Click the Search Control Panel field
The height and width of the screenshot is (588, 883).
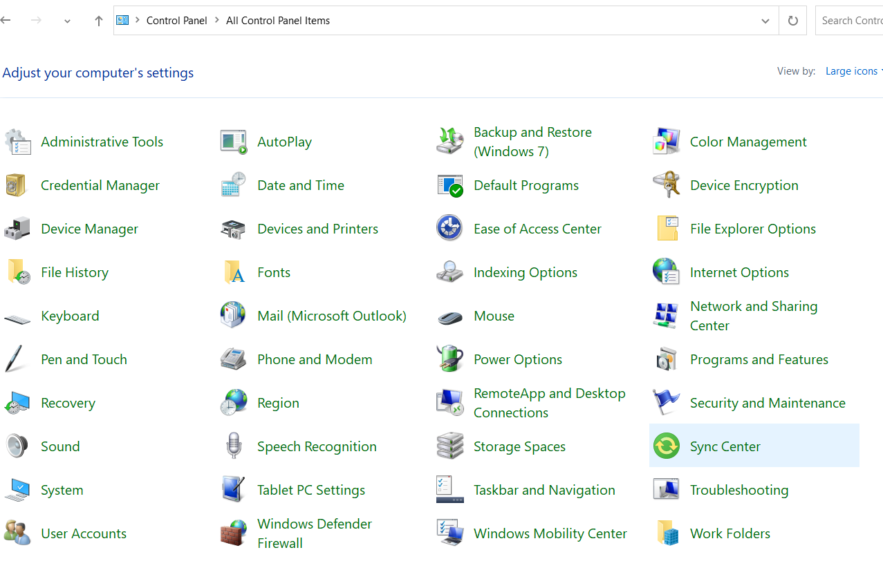click(x=849, y=21)
